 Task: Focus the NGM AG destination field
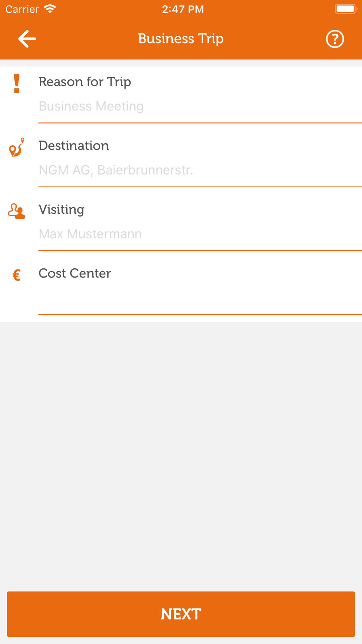pyautogui.click(x=200, y=170)
